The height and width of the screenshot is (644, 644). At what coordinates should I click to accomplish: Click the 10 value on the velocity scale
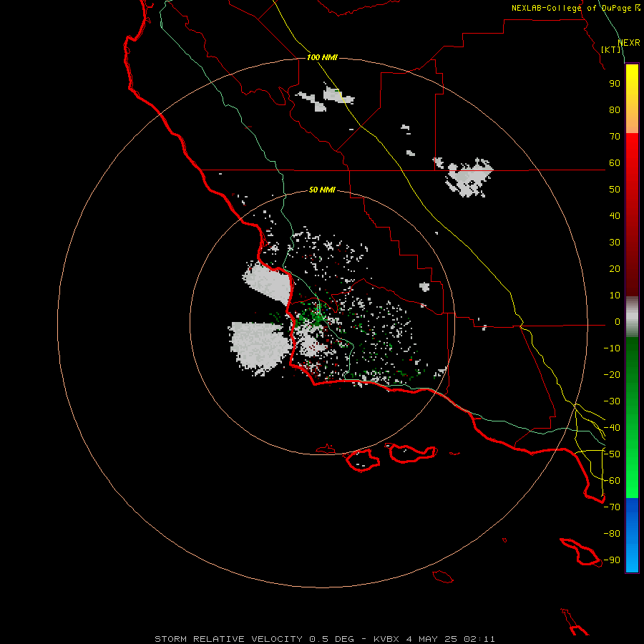tap(615, 296)
